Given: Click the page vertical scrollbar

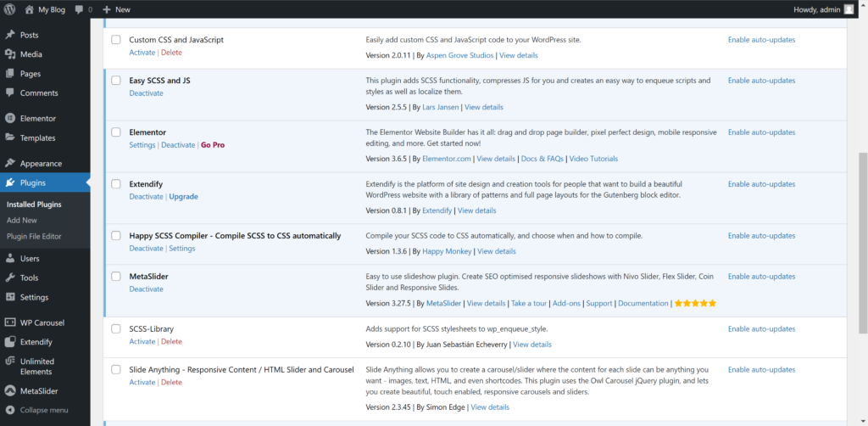Looking at the screenshot, I should tap(863, 243).
